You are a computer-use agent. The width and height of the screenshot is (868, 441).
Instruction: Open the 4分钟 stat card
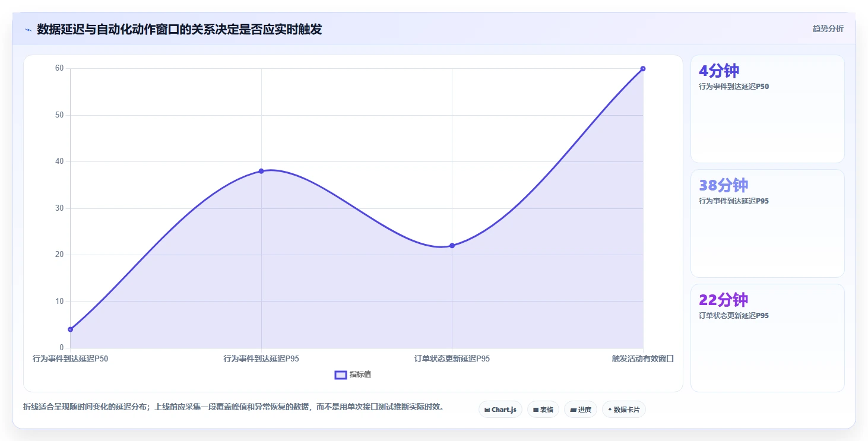(x=767, y=109)
